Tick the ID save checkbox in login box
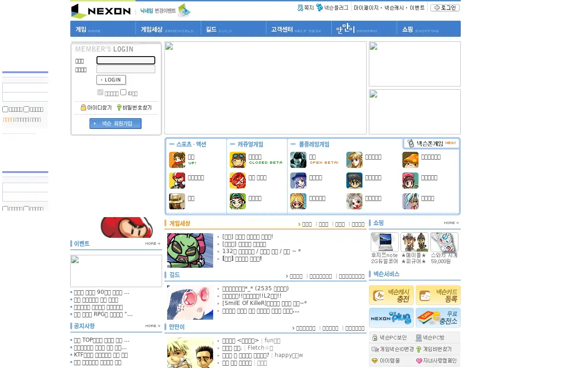 click(123, 92)
